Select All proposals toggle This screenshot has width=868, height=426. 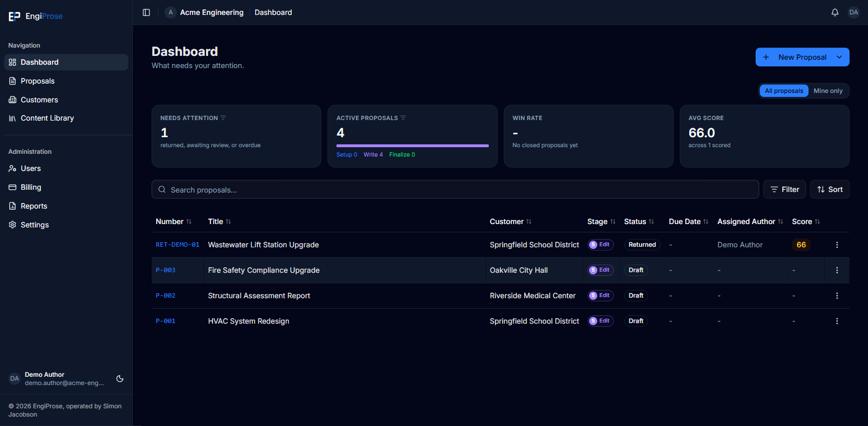tap(784, 91)
